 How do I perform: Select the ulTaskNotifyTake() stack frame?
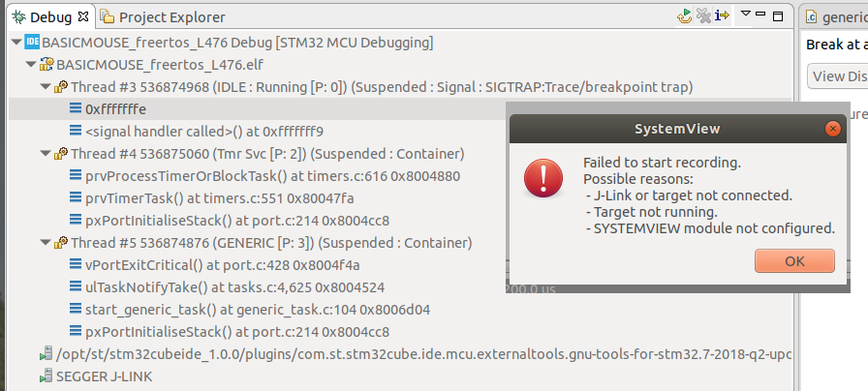(227, 287)
